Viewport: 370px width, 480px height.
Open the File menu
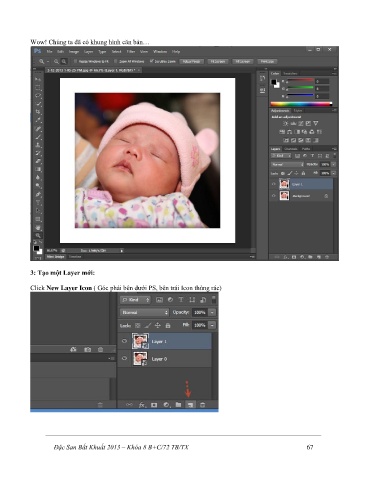[49, 52]
